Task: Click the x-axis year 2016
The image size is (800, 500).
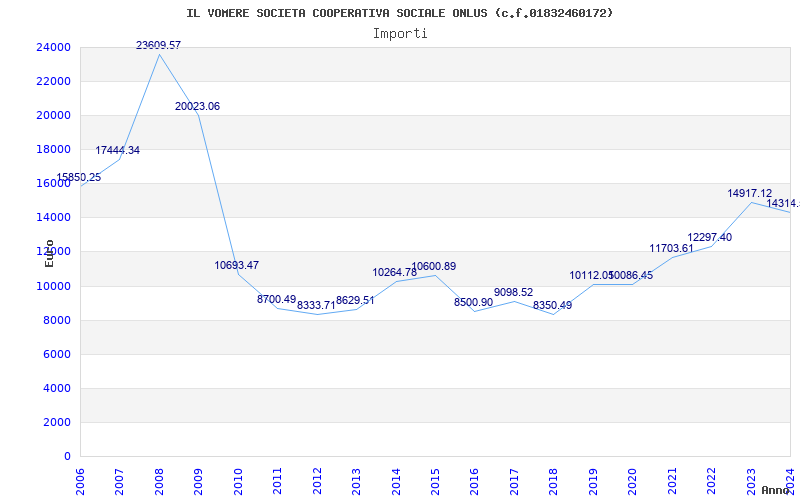Action: coord(474,481)
